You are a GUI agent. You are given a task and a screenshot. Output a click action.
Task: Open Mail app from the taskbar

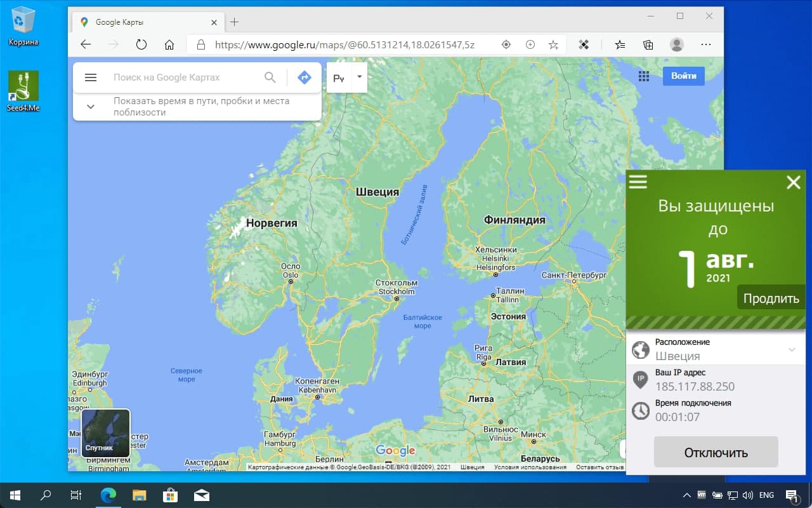click(x=201, y=495)
